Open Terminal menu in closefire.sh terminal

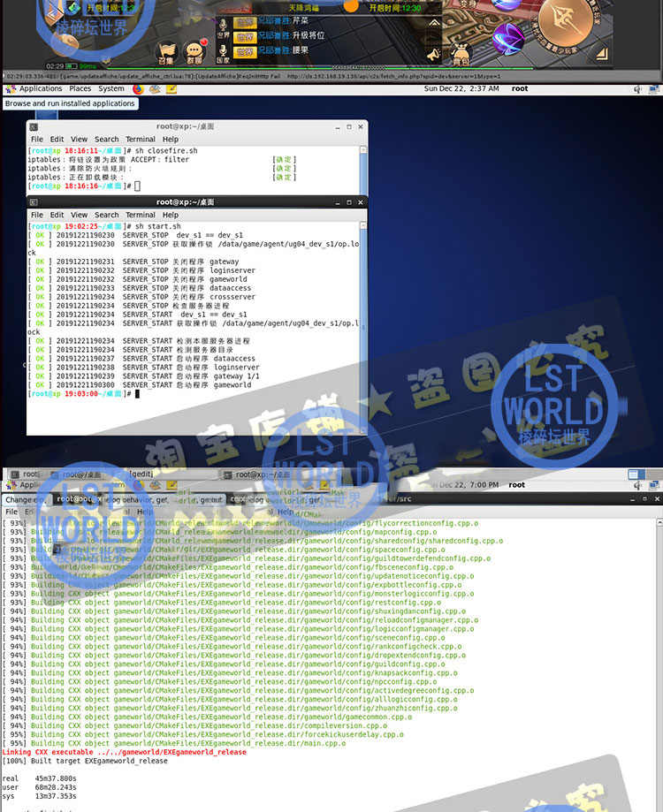(141, 140)
